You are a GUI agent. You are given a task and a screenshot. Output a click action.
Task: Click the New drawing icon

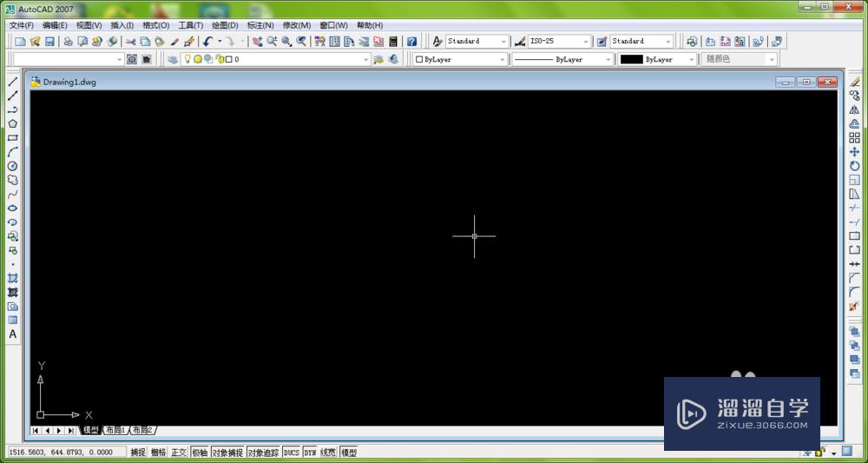[20, 41]
